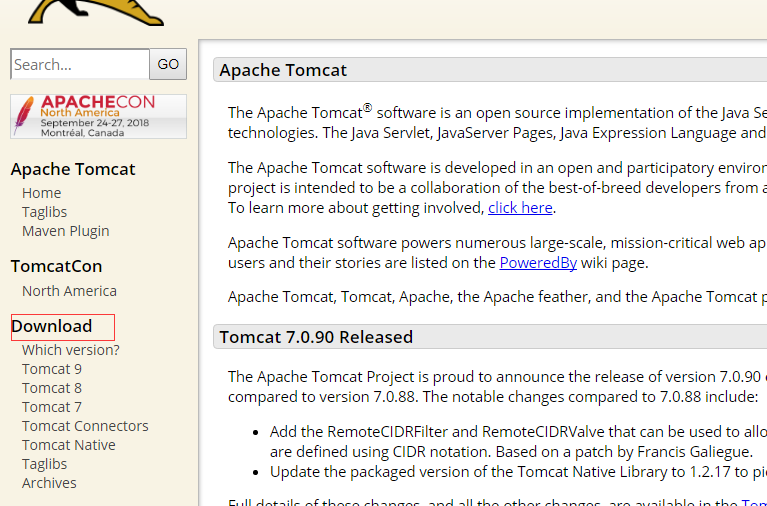767x506 pixels.
Task: Focus the Search input field
Action: [80, 64]
